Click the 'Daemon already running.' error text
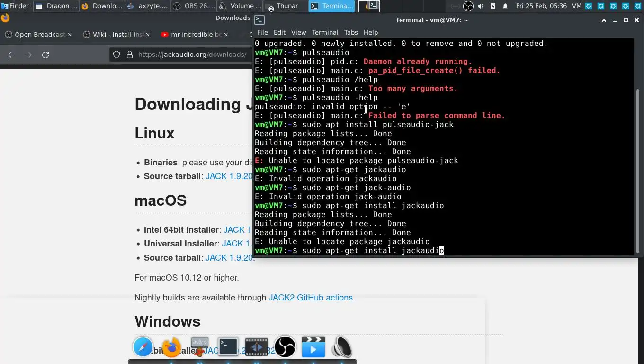 tap(418, 62)
